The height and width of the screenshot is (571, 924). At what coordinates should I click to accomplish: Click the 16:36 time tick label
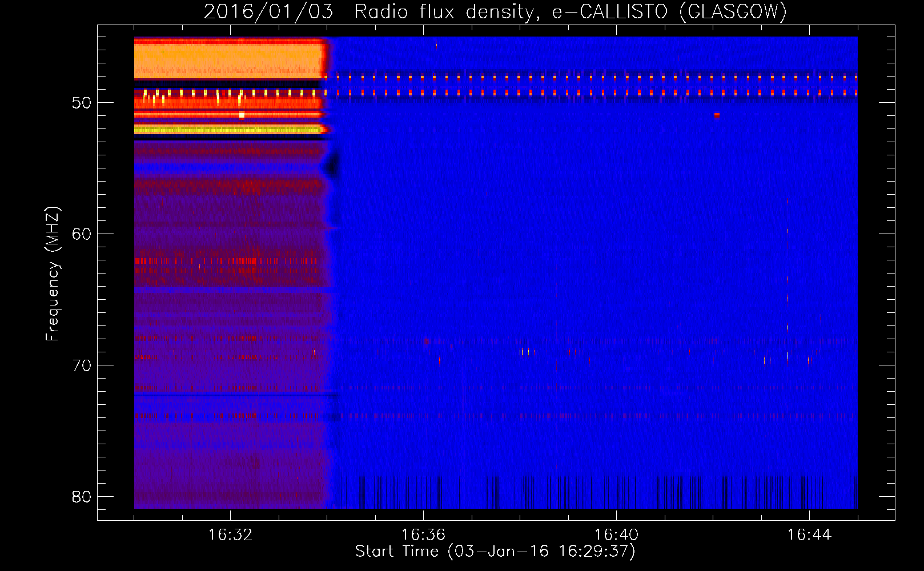423,535
